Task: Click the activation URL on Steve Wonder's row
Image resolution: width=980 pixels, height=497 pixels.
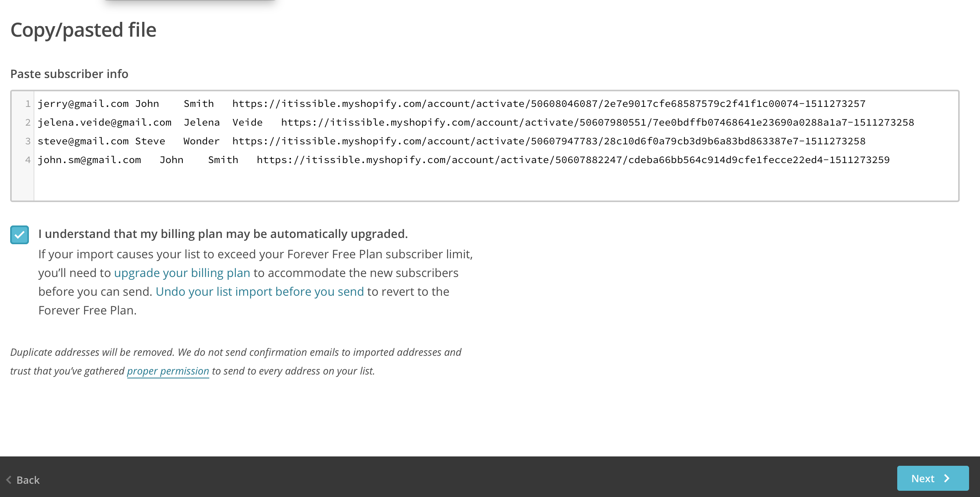Action: [x=549, y=141]
